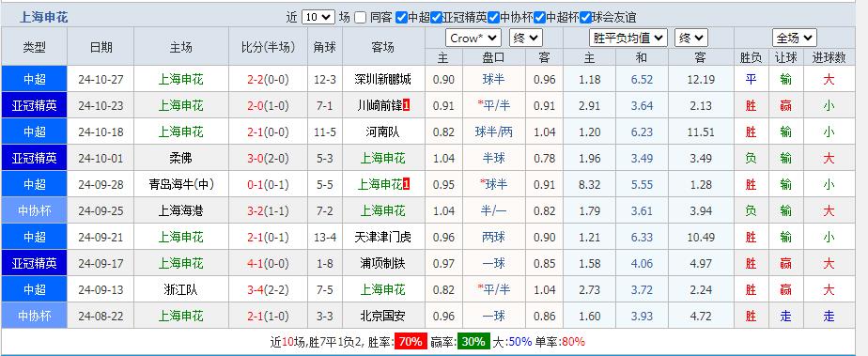Click the red 70% win rate badge
The width and height of the screenshot is (868, 356).
pos(411,342)
